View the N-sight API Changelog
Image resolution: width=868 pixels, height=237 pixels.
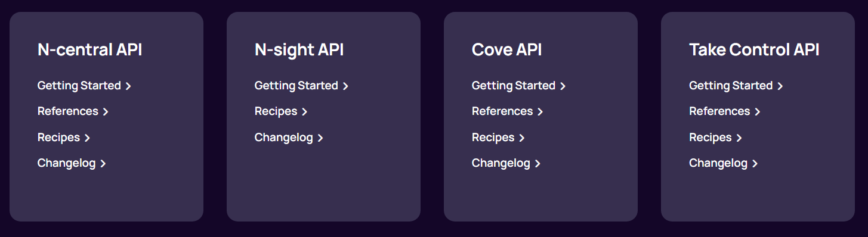pos(289,138)
